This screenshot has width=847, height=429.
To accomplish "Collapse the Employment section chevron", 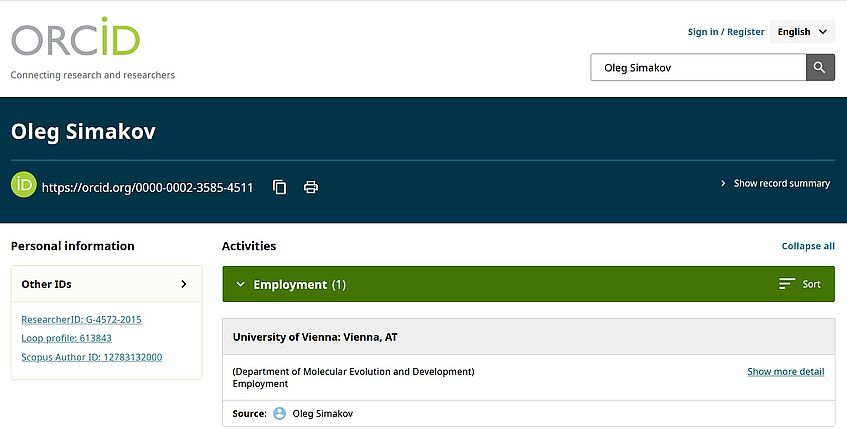I will tap(240, 284).
